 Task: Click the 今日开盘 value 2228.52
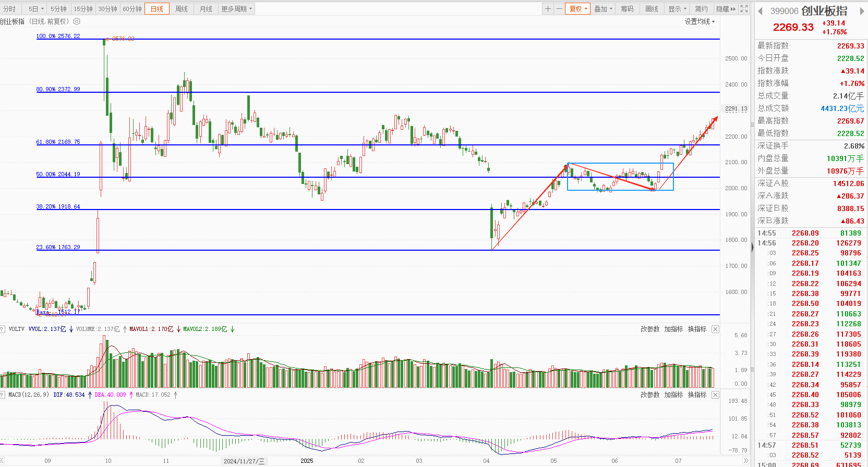(850, 58)
